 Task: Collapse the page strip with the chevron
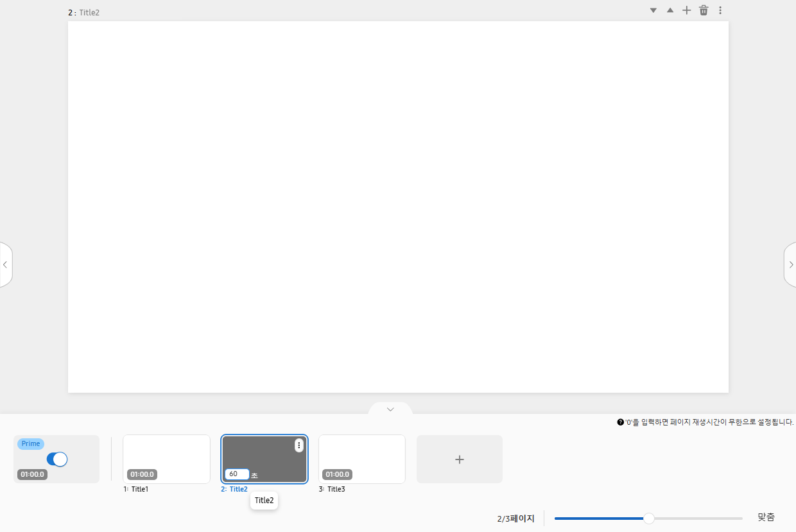tap(390, 409)
